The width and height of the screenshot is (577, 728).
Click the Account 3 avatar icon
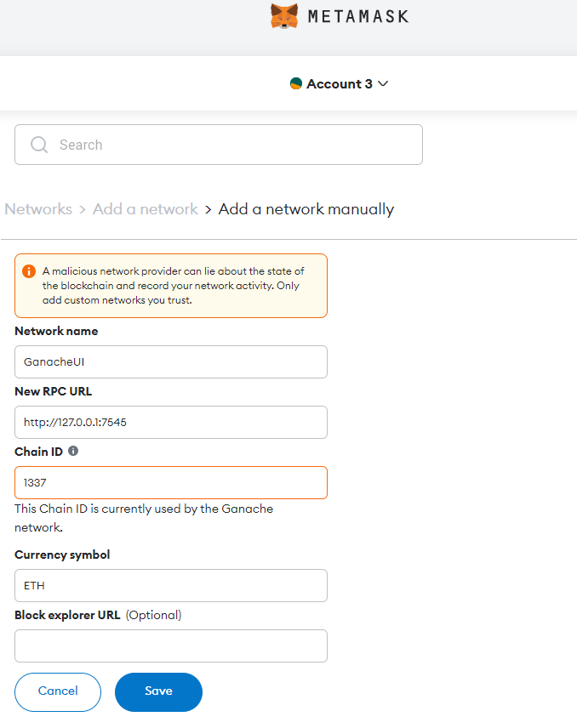pos(296,83)
